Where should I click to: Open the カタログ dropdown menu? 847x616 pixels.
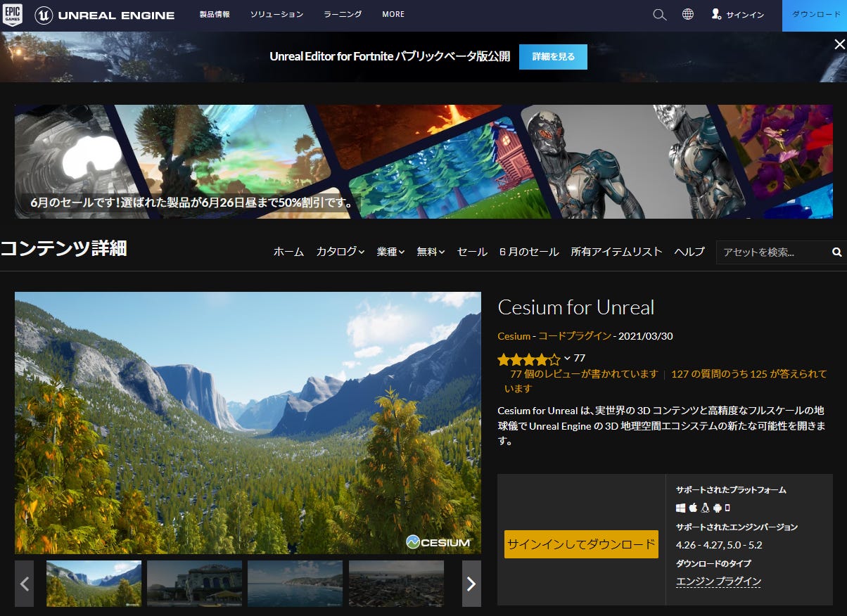[x=340, y=252]
